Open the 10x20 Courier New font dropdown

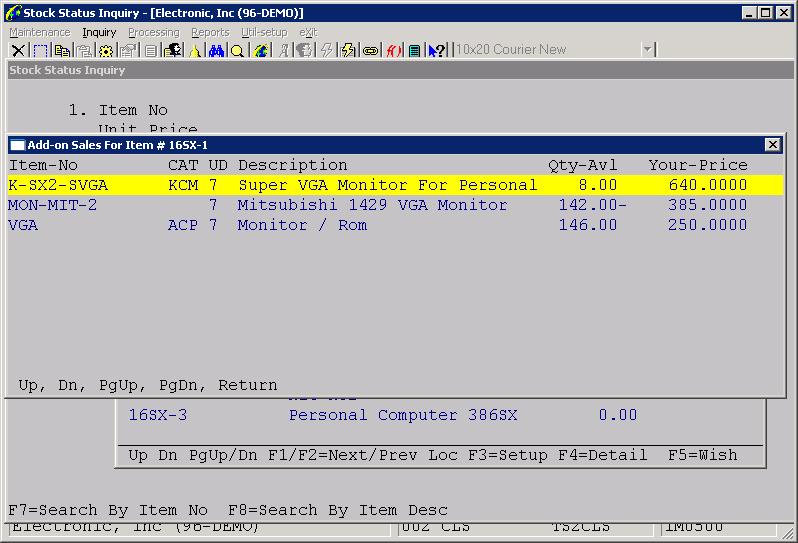[x=647, y=50]
